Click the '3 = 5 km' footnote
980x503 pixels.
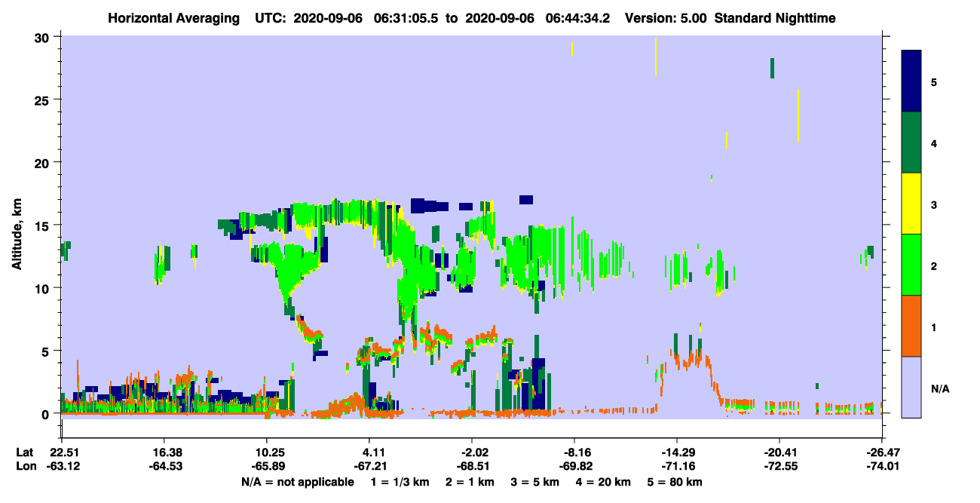click(x=535, y=482)
